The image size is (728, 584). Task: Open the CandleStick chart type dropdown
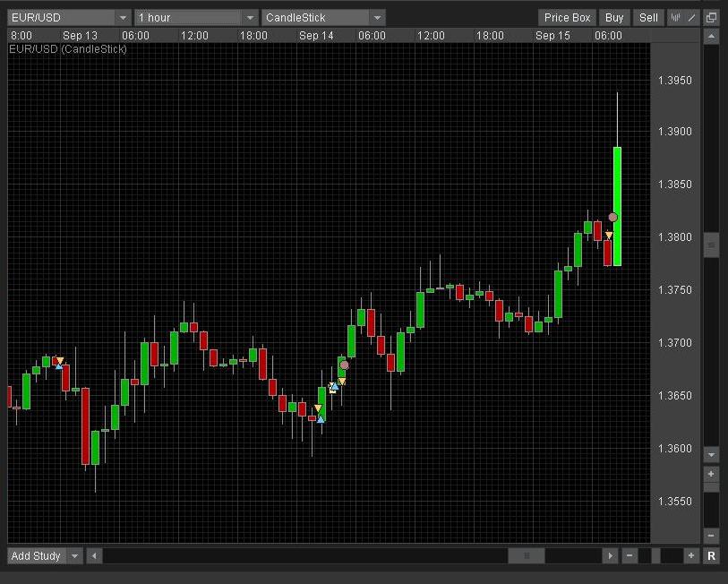(x=377, y=18)
